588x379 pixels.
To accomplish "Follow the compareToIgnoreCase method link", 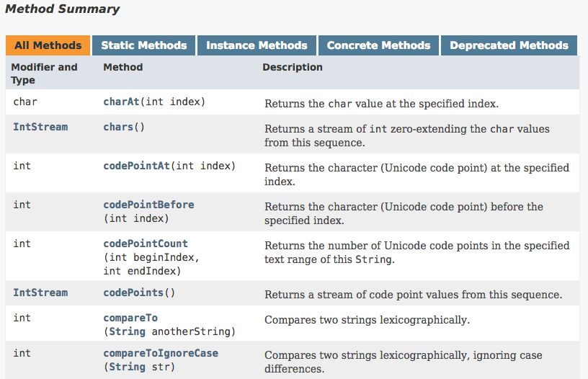I will [161, 353].
